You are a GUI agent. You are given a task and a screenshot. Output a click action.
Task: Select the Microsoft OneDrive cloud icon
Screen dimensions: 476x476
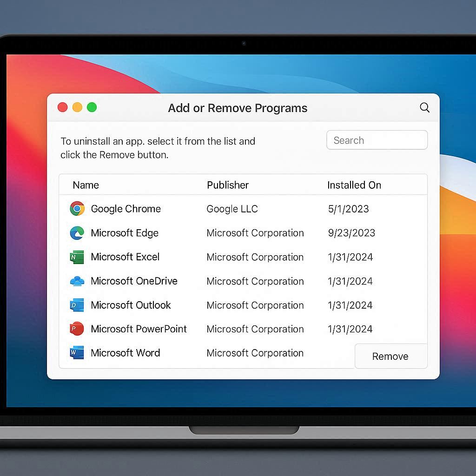point(77,281)
